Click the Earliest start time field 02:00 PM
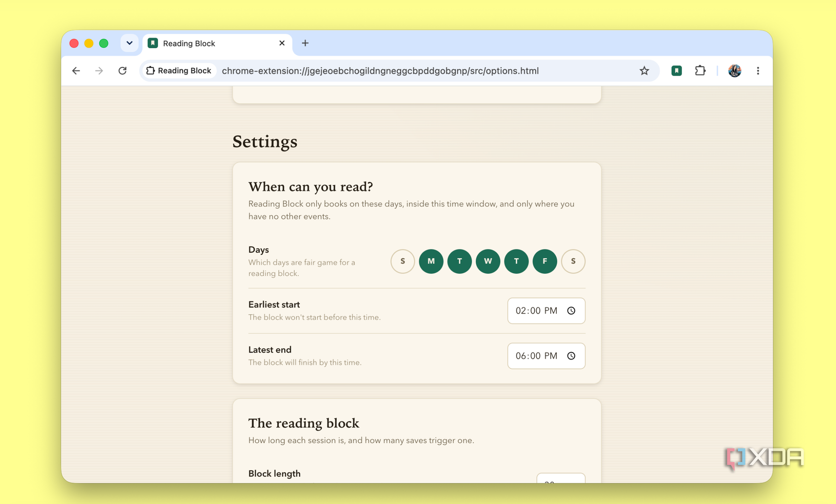The image size is (836, 504). (546, 311)
